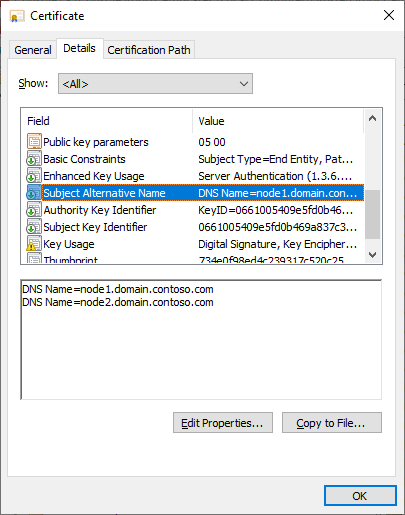
Task: Click the scroll down arrow in field list
Action: coord(373,255)
